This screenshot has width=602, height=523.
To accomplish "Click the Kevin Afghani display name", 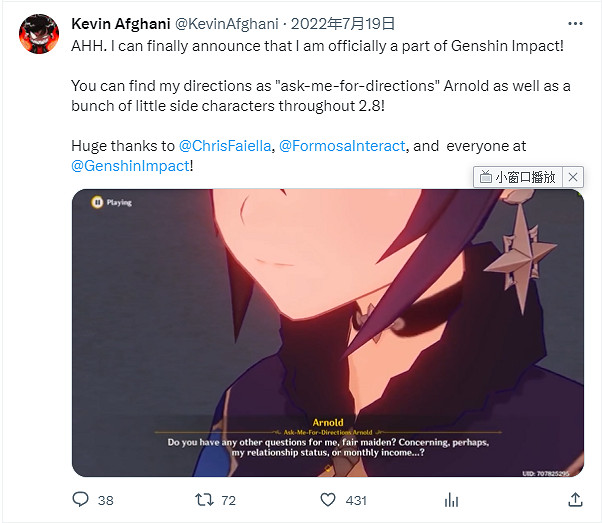I will (x=121, y=24).
